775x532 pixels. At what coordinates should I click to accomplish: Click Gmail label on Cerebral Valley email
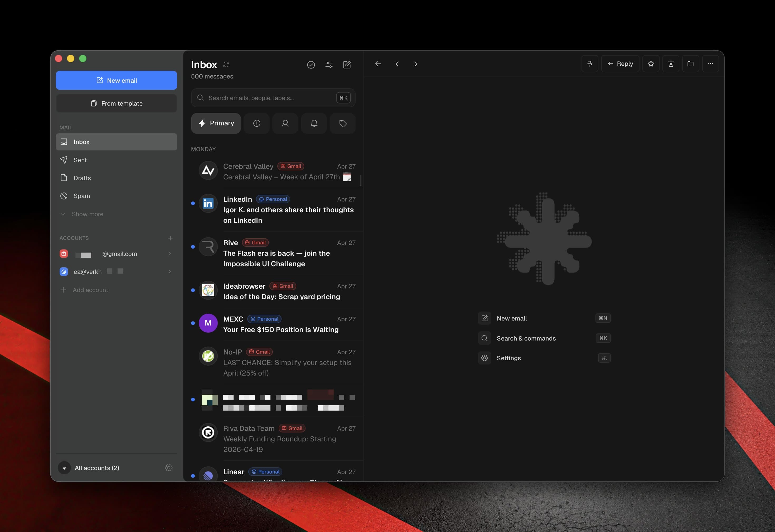[x=290, y=166]
